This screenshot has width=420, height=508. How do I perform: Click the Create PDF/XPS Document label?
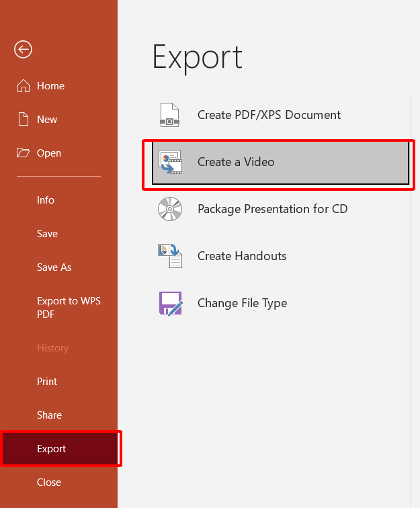(x=269, y=115)
